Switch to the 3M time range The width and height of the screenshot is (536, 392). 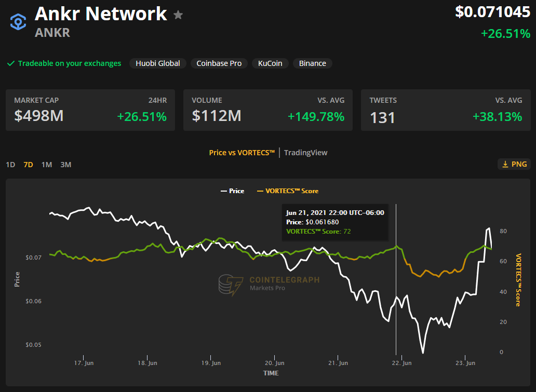65,165
